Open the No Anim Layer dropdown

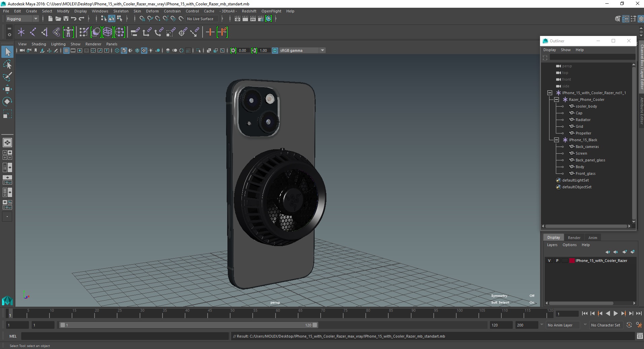(x=563, y=325)
